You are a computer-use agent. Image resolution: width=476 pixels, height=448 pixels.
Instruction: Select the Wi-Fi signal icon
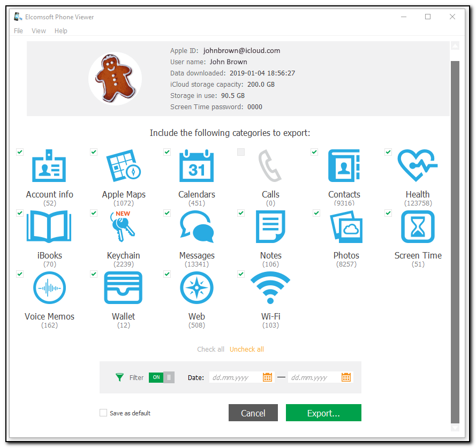pos(270,288)
